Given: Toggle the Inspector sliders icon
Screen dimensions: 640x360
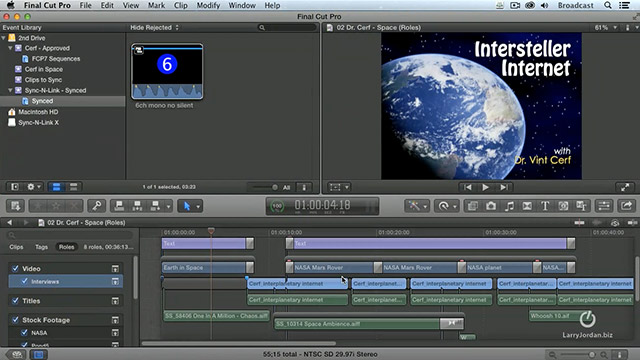Looking at the screenshot, I should [x=604, y=206].
